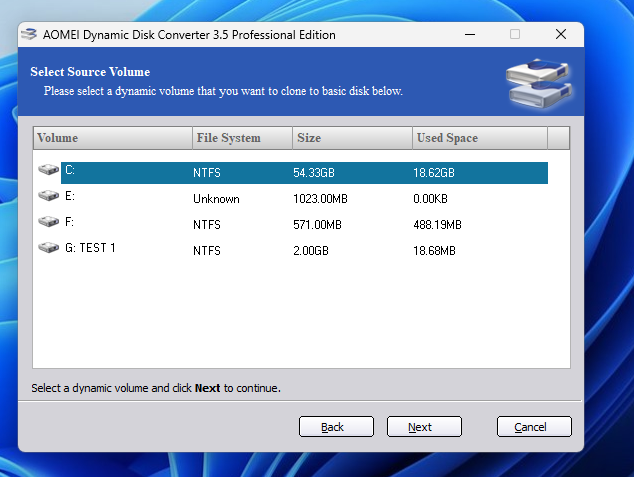The width and height of the screenshot is (634, 477).
Task: Sort by the File System column header
Action: pos(242,138)
